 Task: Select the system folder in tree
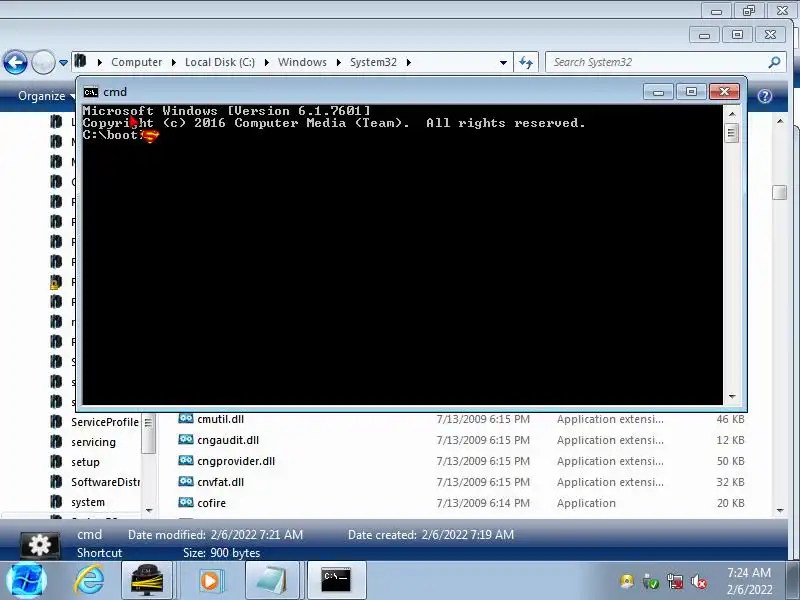(x=88, y=502)
